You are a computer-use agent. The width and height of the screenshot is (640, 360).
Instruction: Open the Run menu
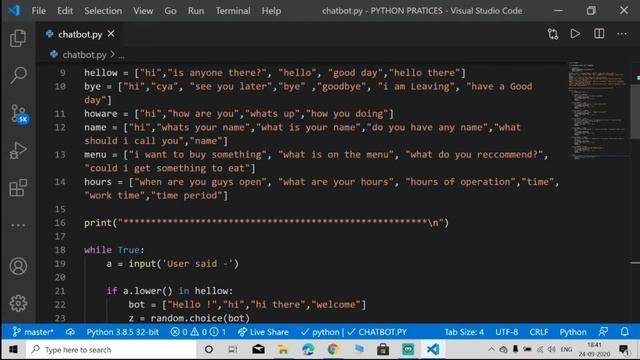pyautogui.click(x=196, y=11)
